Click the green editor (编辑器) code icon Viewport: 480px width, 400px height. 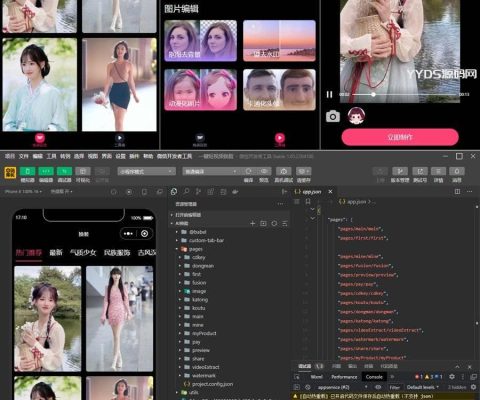tap(46, 171)
